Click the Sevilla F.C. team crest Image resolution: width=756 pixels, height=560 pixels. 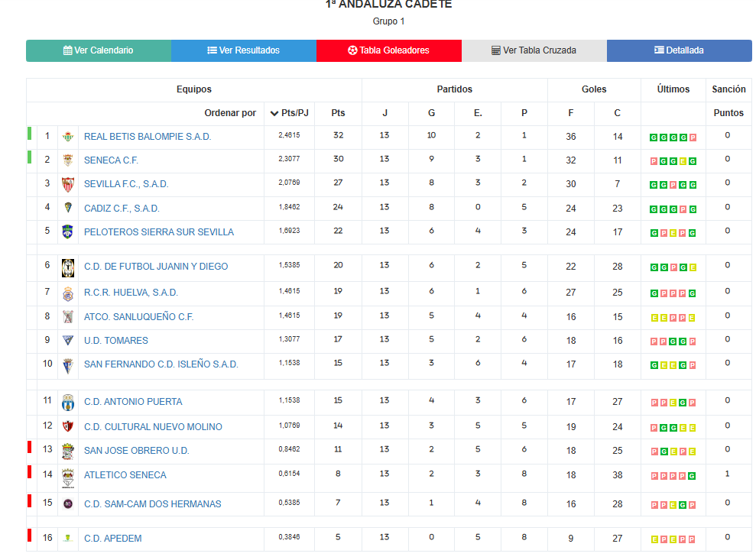68,184
